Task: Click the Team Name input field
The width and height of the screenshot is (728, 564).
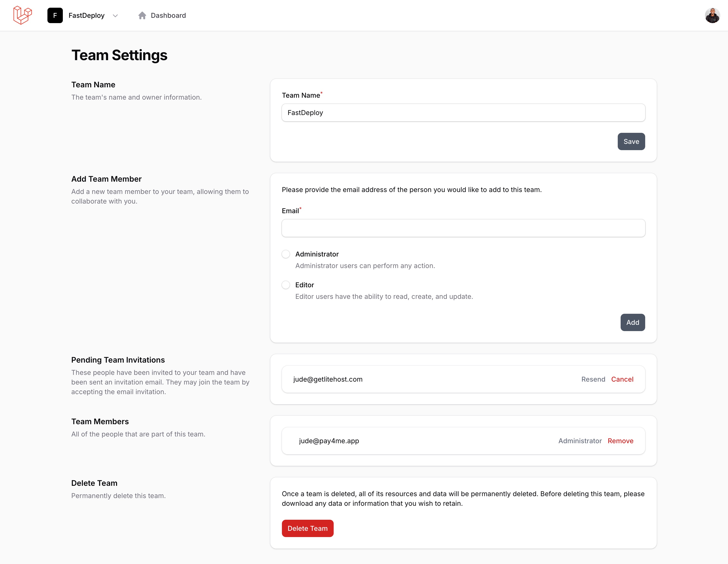Action: 463,113
